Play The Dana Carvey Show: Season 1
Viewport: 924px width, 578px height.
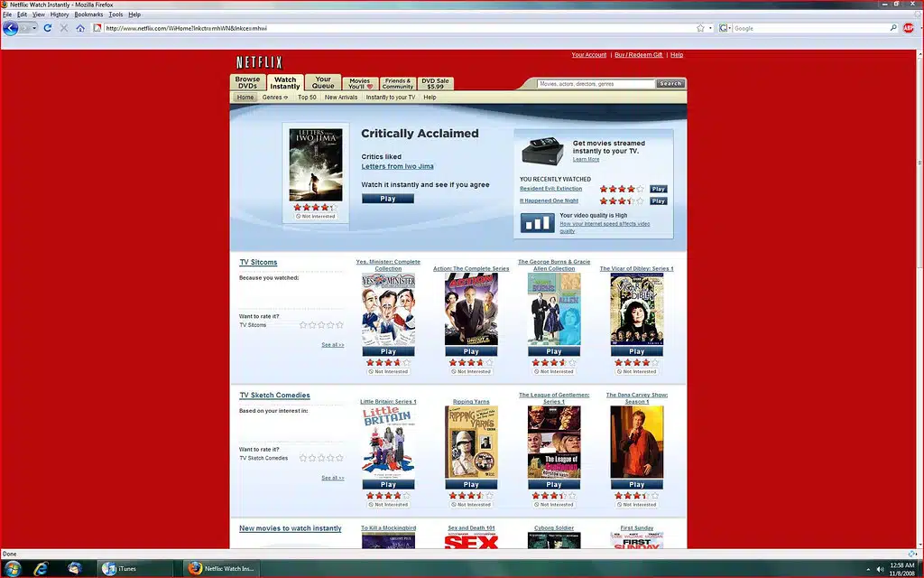pyautogui.click(x=637, y=485)
